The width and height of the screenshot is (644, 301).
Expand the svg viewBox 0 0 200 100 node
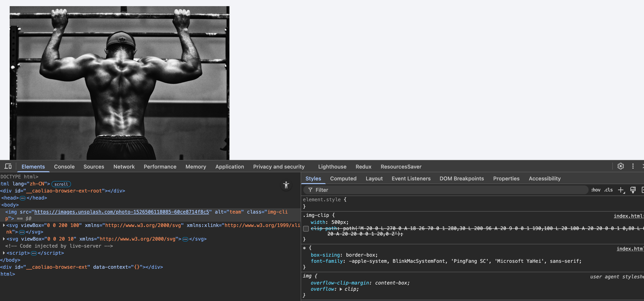pos(4,225)
